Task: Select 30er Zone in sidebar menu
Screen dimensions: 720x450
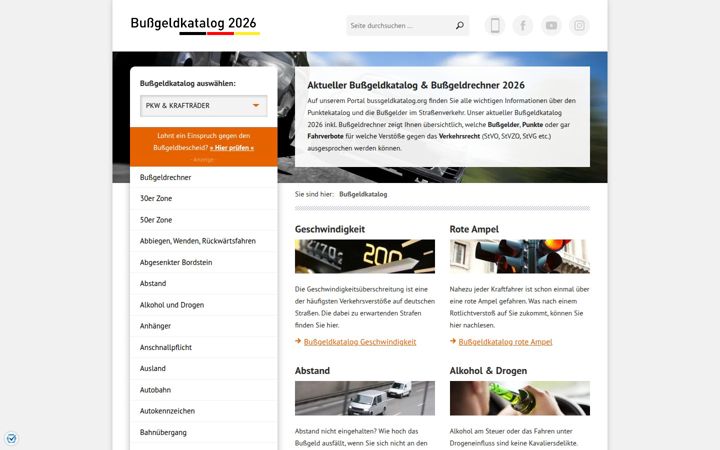Action: (x=204, y=198)
